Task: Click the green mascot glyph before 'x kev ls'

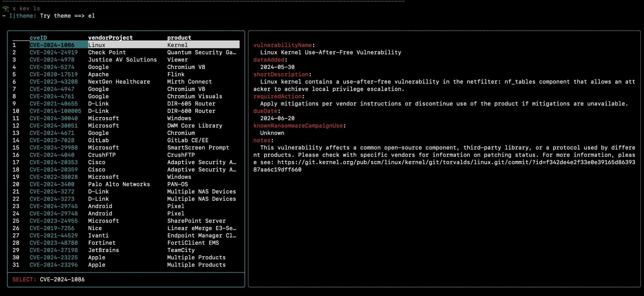Action: point(5,8)
